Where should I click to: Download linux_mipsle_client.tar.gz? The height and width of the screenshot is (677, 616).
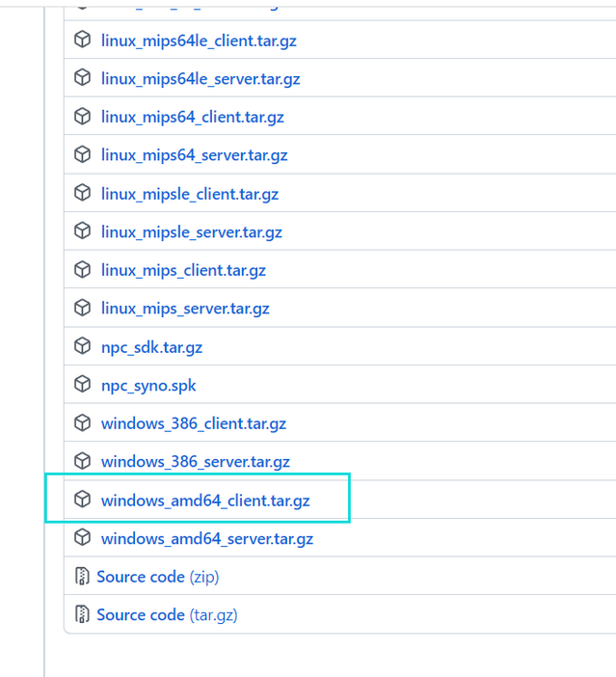pos(190,194)
